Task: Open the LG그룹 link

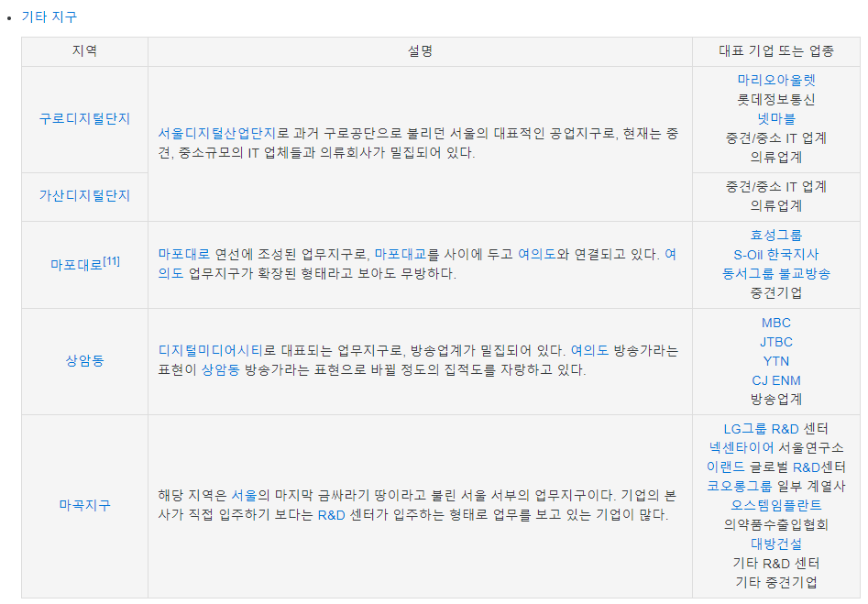Action: (745, 429)
